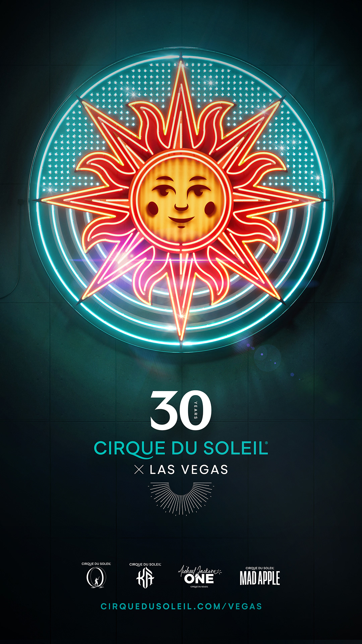Screen dimensions: 362x644
Task: Click the vertical "YEARS" text inside the zero
Action: (196, 410)
